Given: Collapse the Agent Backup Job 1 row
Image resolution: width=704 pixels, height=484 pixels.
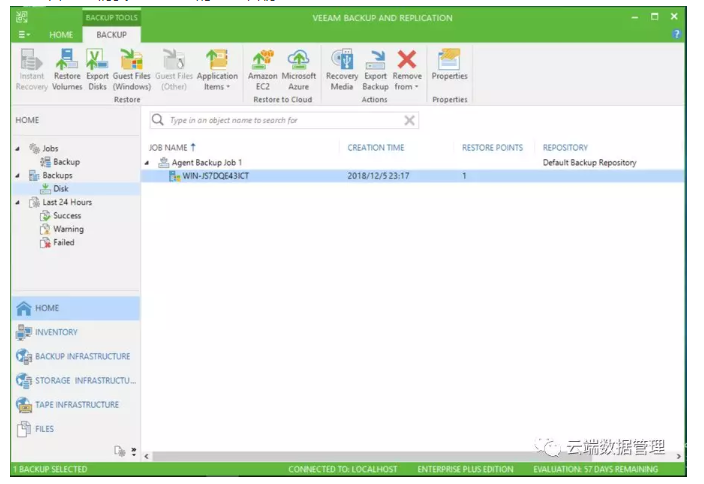Looking at the screenshot, I should [147, 163].
